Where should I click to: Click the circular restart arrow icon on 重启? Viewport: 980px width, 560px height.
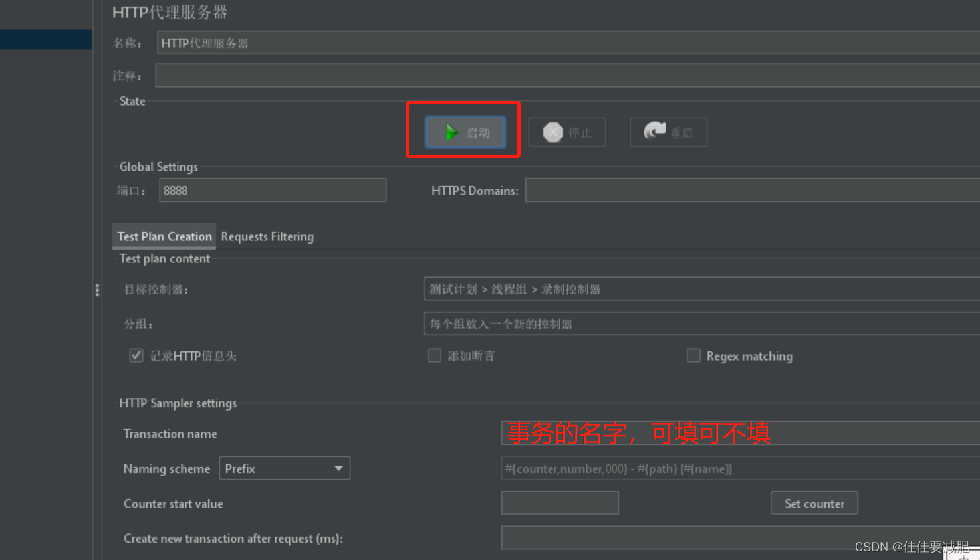[x=656, y=132]
